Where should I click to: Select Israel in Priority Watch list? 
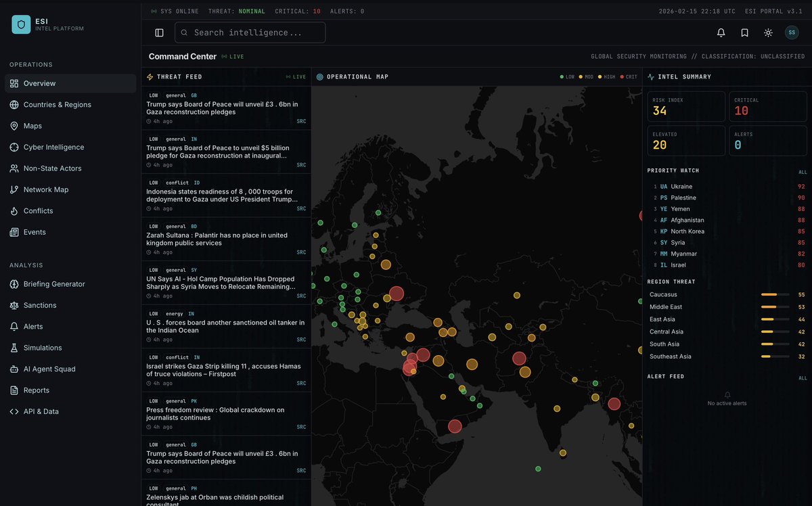pyautogui.click(x=727, y=265)
